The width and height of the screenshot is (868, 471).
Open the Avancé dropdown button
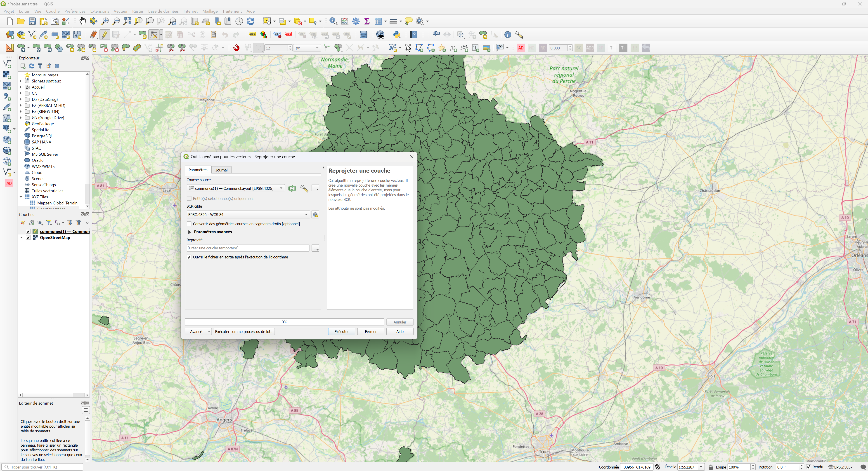click(198, 332)
